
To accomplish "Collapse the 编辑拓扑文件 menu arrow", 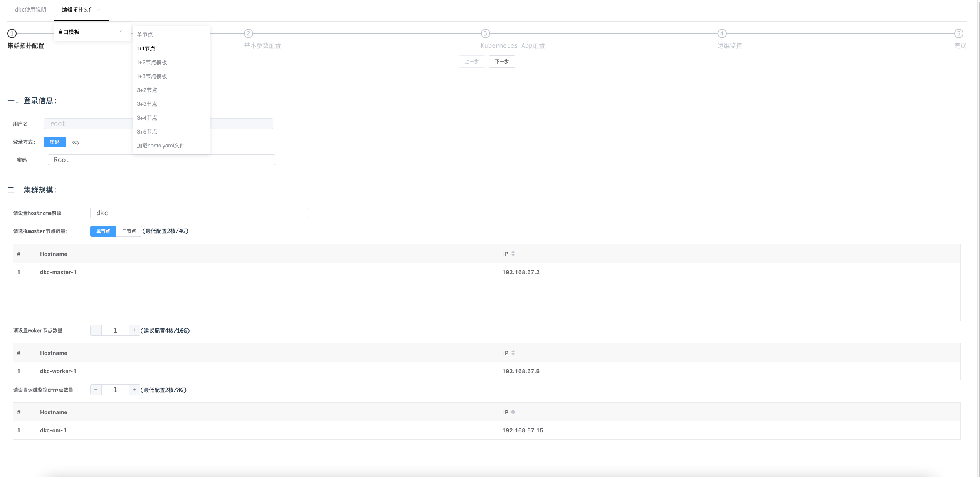I will click(99, 10).
